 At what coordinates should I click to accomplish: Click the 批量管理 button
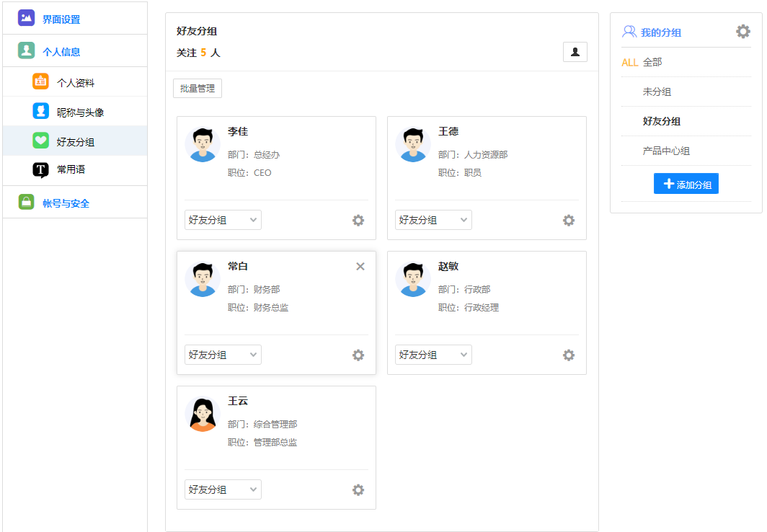click(198, 89)
